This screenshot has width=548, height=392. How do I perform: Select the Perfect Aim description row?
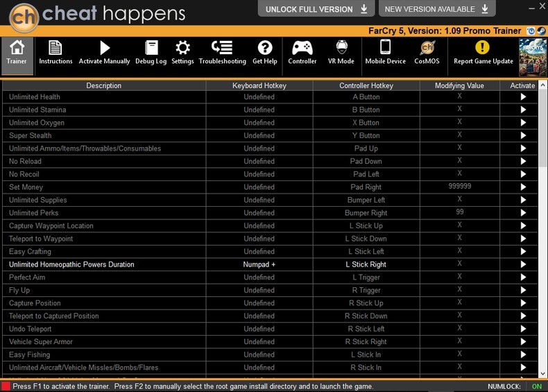click(x=104, y=278)
